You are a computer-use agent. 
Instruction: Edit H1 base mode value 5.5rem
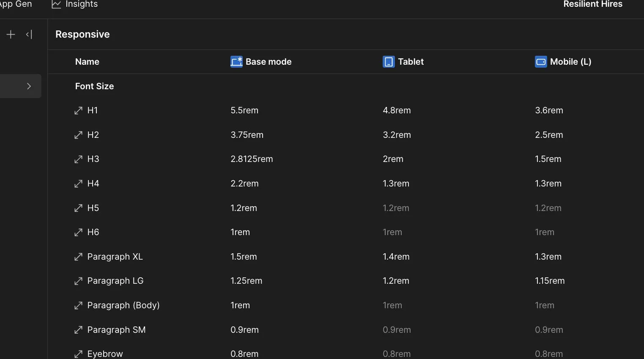(244, 110)
